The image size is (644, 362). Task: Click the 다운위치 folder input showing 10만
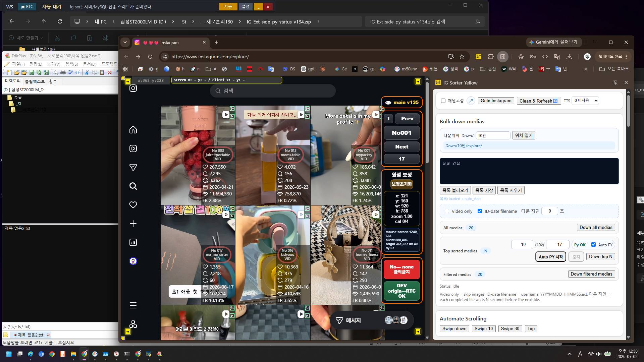coord(493,135)
